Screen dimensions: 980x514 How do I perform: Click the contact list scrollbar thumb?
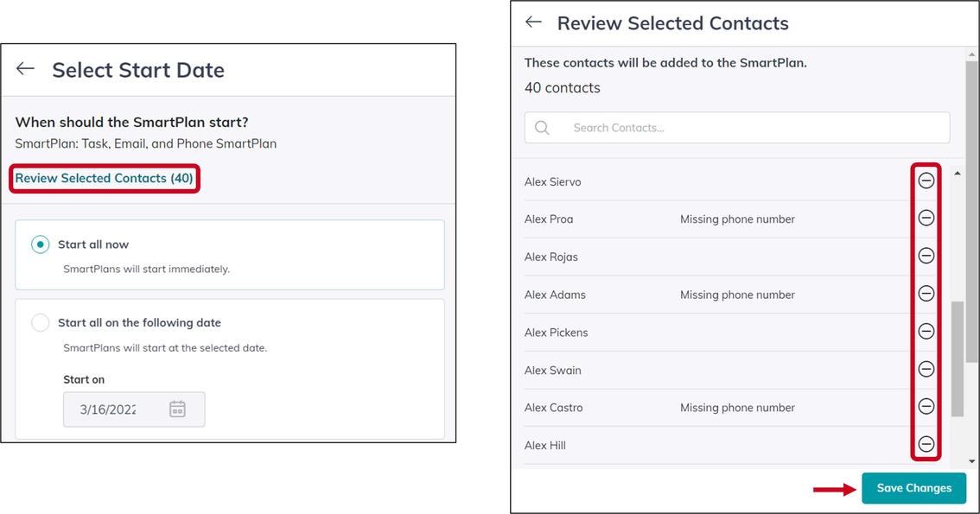point(958,359)
